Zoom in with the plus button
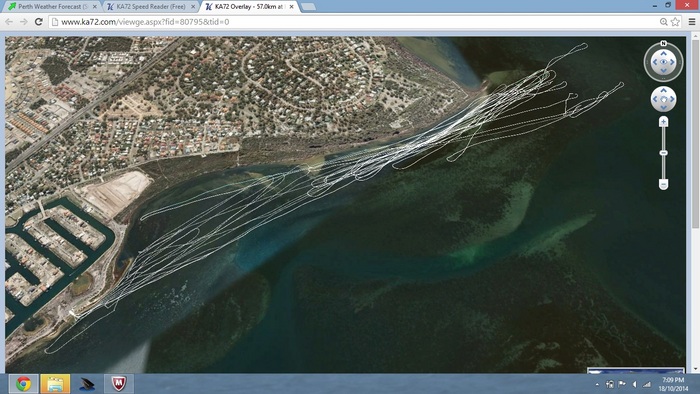 tap(663, 122)
